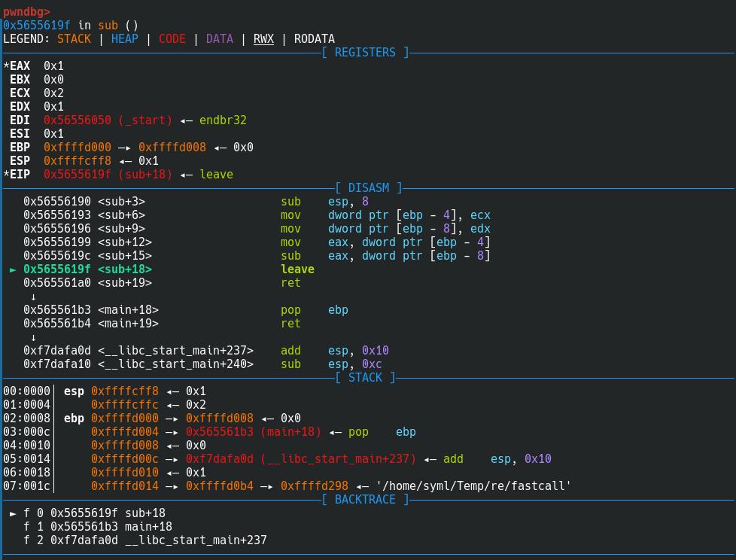Click the green current-instruction arrow in DISASM
Image resolution: width=736 pixels, height=560 pixels.
click(x=13, y=269)
